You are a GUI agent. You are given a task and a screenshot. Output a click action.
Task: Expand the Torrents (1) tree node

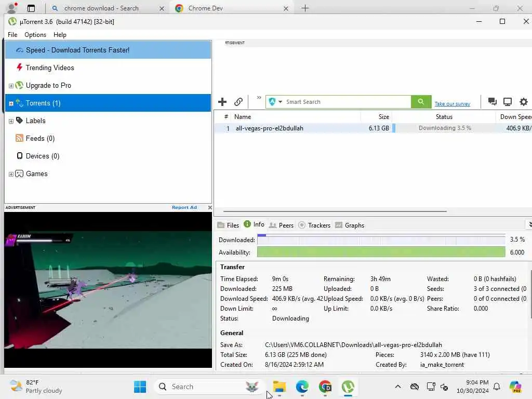[x=11, y=103]
